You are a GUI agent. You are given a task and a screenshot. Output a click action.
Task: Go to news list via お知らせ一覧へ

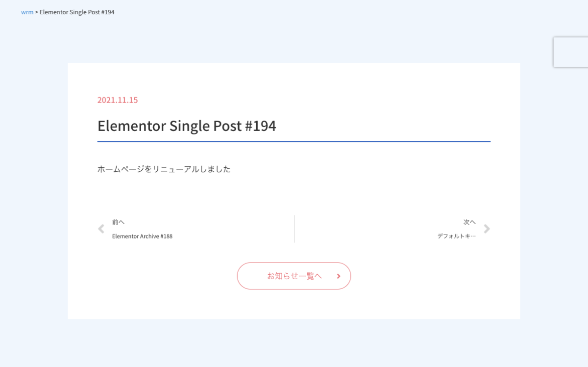tap(294, 276)
